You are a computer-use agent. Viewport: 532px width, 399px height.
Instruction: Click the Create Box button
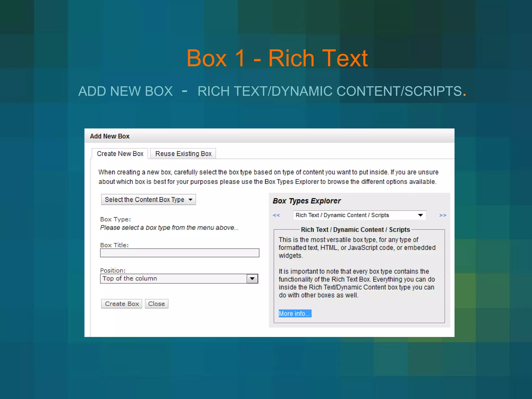click(x=122, y=304)
